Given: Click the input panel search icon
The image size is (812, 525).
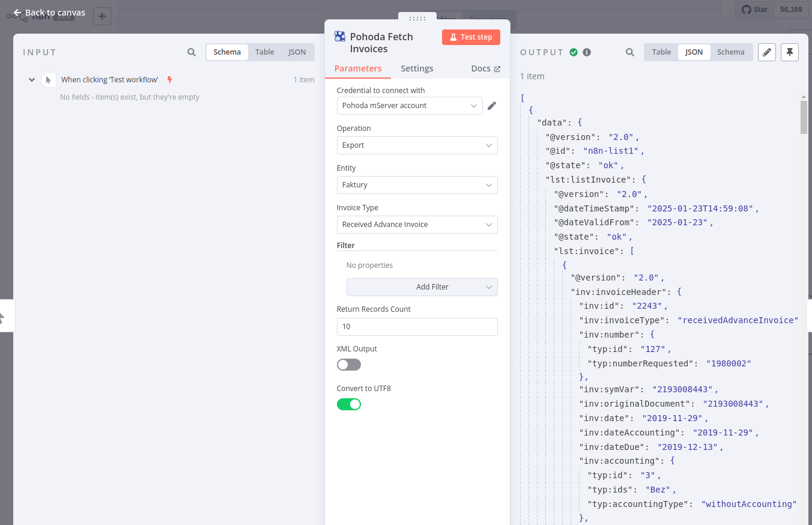Looking at the screenshot, I should coord(192,52).
